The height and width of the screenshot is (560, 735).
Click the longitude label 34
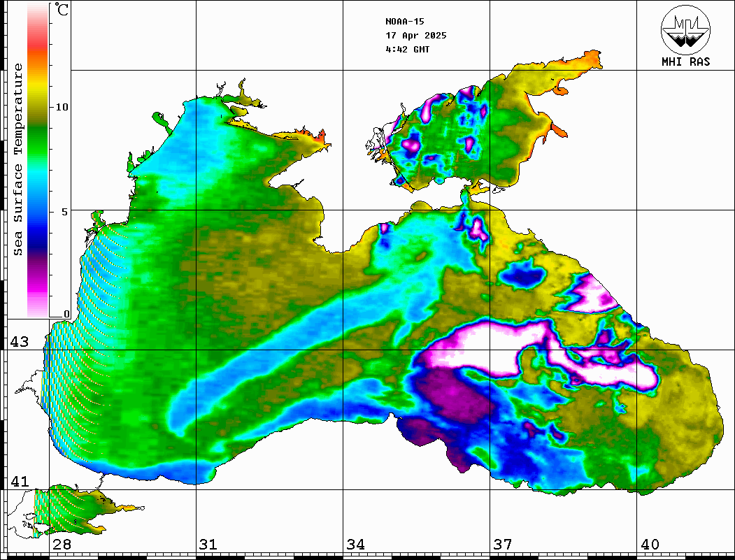point(355,545)
